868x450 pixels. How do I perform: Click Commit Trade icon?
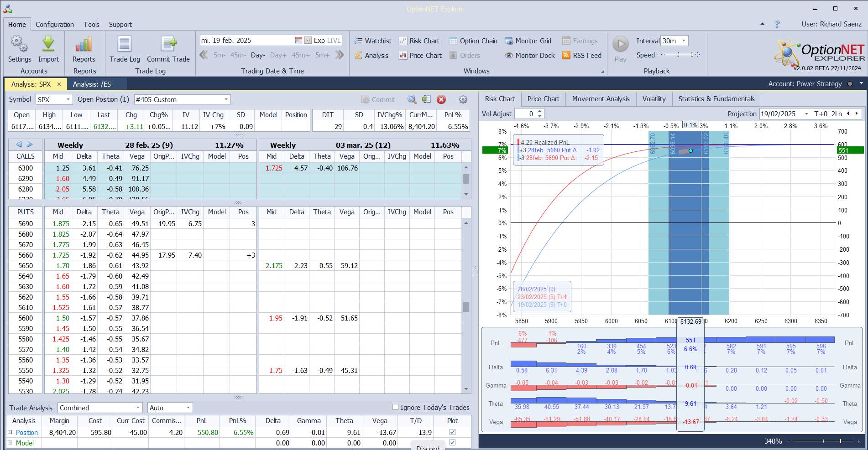168,49
